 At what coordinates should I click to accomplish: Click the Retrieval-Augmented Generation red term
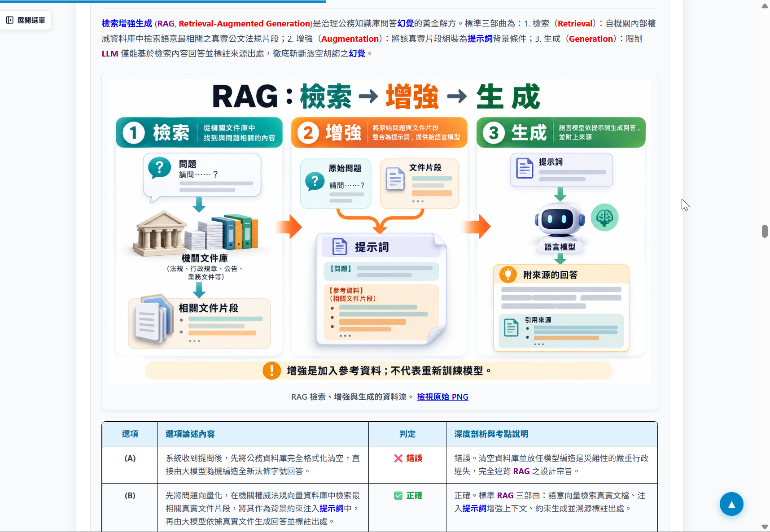[245, 23]
